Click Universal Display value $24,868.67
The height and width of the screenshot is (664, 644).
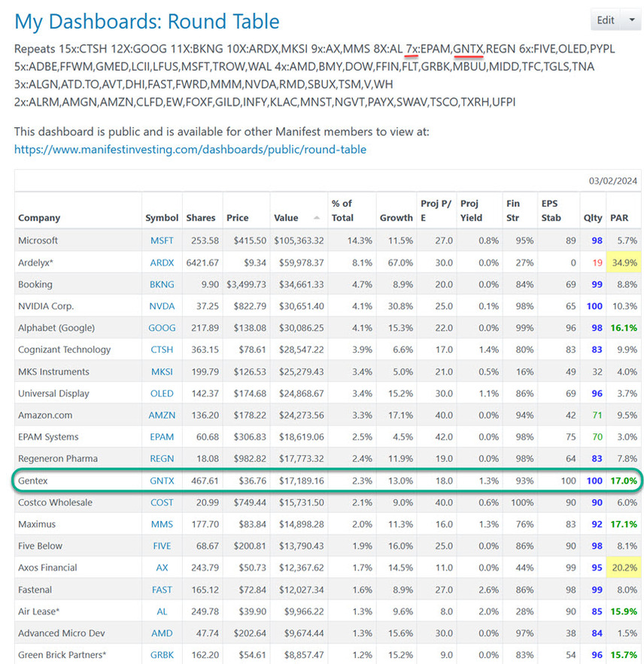(x=301, y=393)
